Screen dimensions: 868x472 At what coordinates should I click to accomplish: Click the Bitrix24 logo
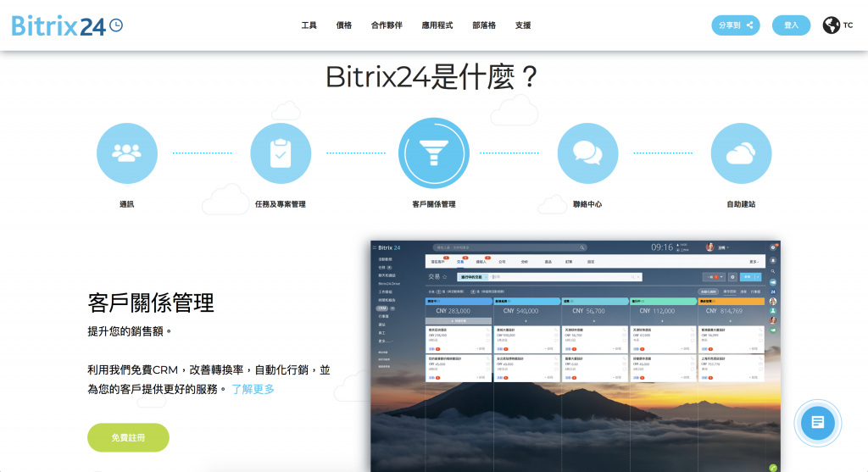point(67,25)
